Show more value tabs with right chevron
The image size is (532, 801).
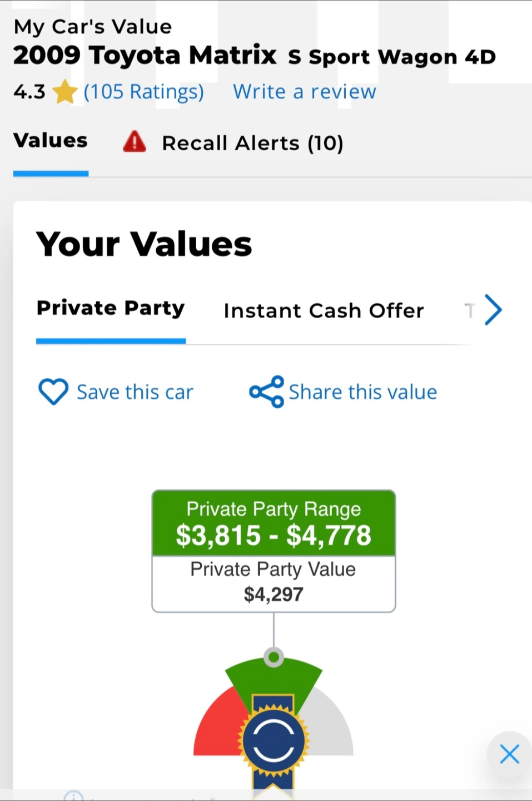point(493,309)
